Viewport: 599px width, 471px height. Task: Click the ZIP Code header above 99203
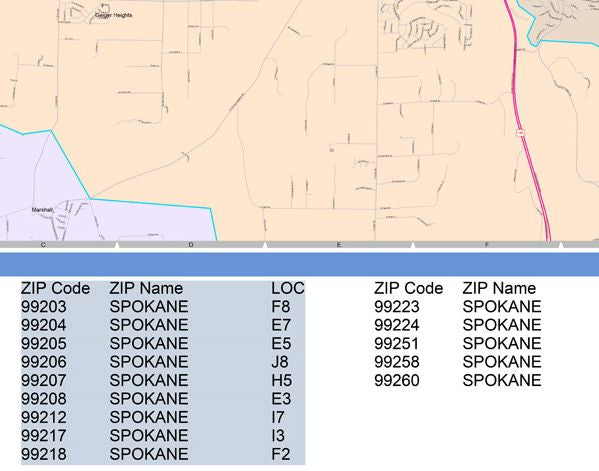point(55,288)
